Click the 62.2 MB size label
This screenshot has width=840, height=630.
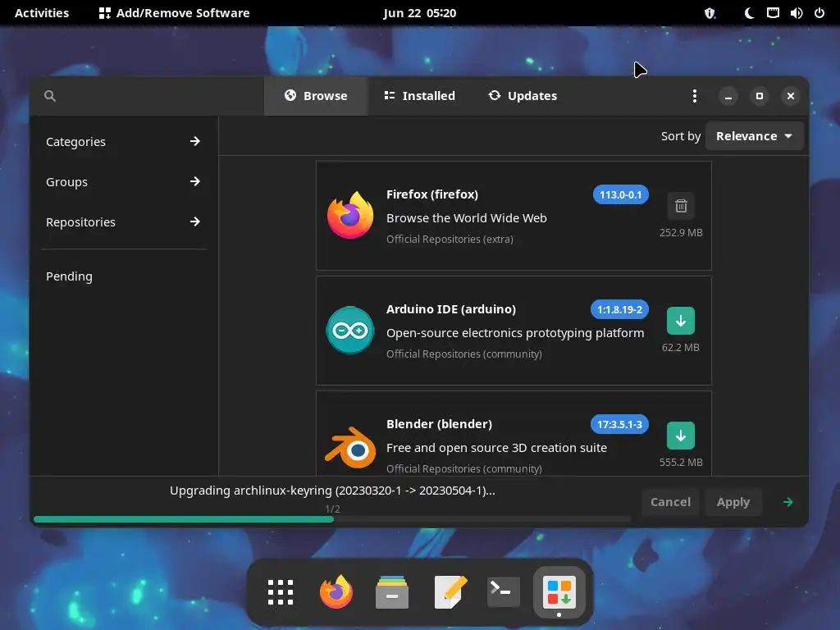[680, 347]
